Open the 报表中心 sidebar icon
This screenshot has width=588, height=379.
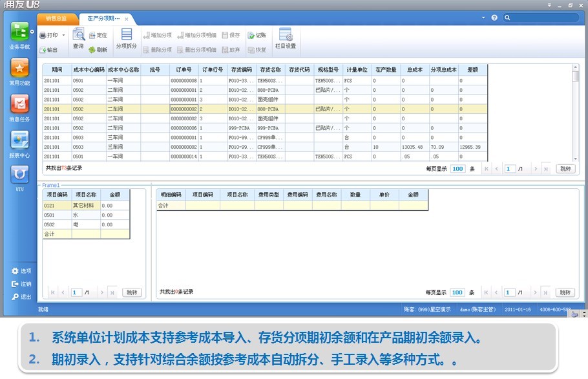(x=19, y=140)
